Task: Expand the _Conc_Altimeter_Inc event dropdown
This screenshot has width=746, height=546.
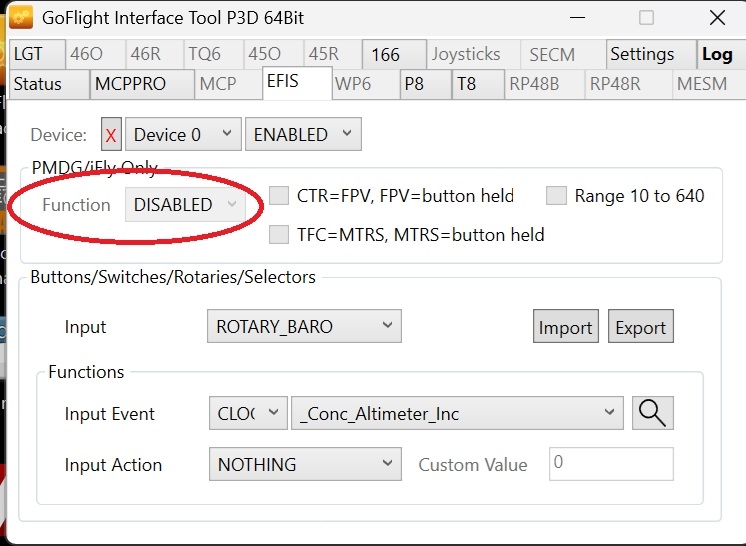Action: pos(457,413)
